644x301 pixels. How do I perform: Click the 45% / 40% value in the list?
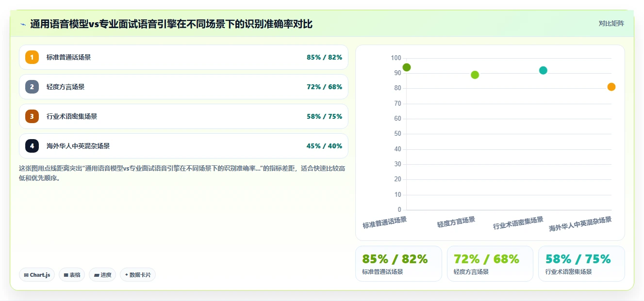pyautogui.click(x=324, y=146)
